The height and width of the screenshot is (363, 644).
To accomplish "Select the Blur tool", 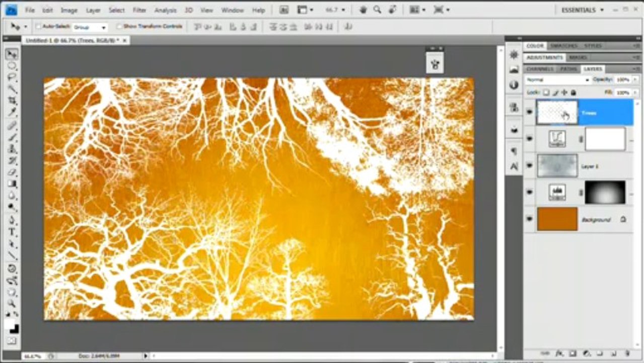I will [x=12, y=196].
